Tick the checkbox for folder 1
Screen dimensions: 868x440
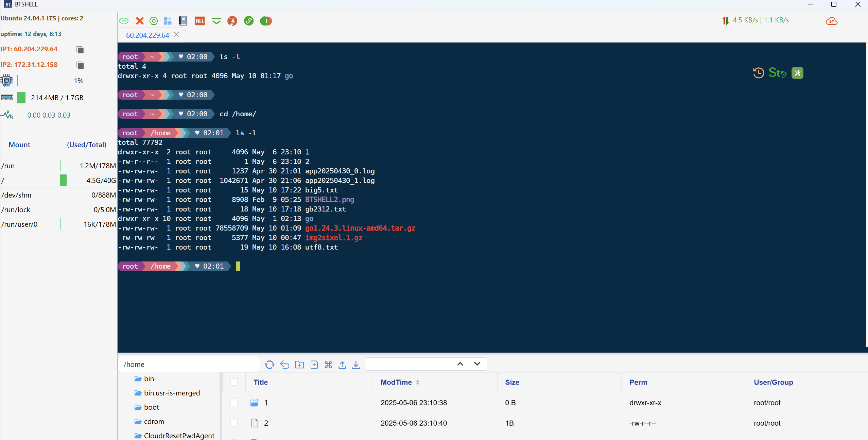point(234,403)
